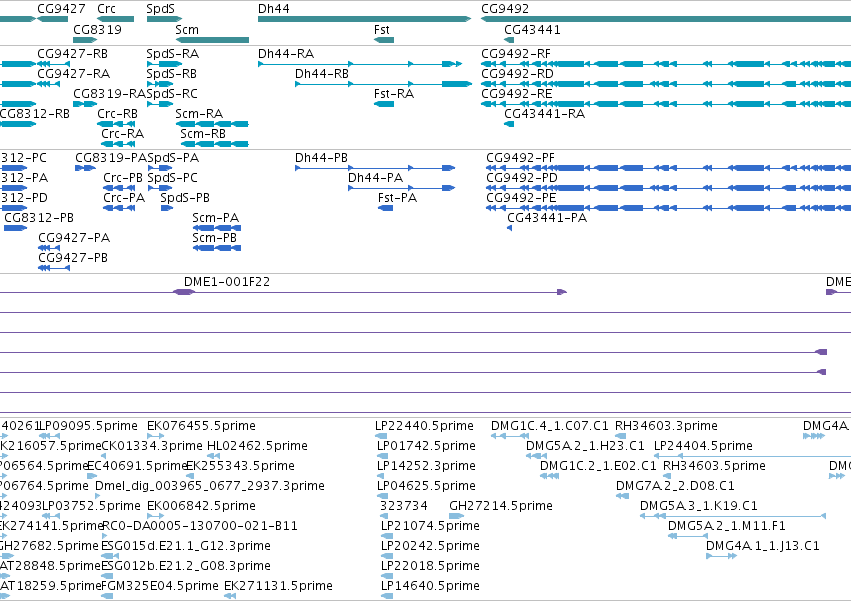Select protein CG9492-PF
This screenshot has width=851, height=601.
[x=668, y=168]
